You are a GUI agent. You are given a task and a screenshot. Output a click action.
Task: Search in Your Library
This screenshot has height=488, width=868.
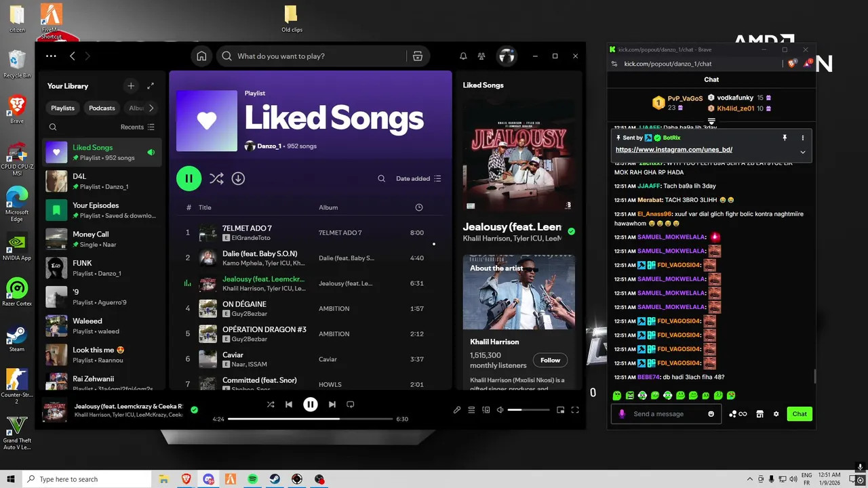(x=53, y=127)
